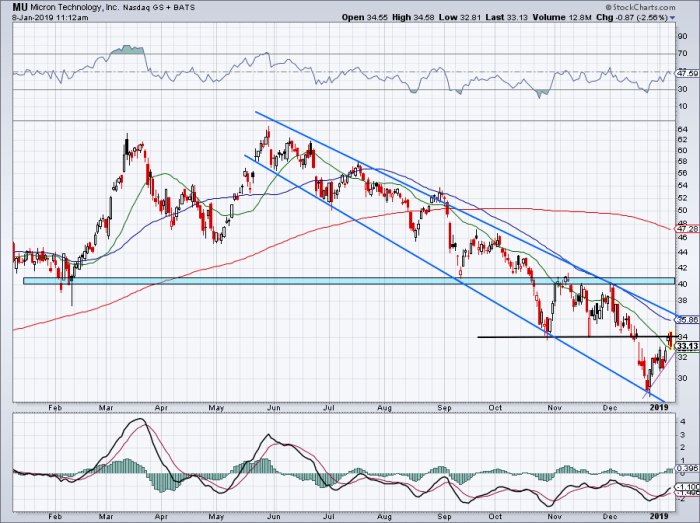Click the 38 price axis label
Image resolution: width=700 pixels, height=523 pixels.
click(682, 301)
